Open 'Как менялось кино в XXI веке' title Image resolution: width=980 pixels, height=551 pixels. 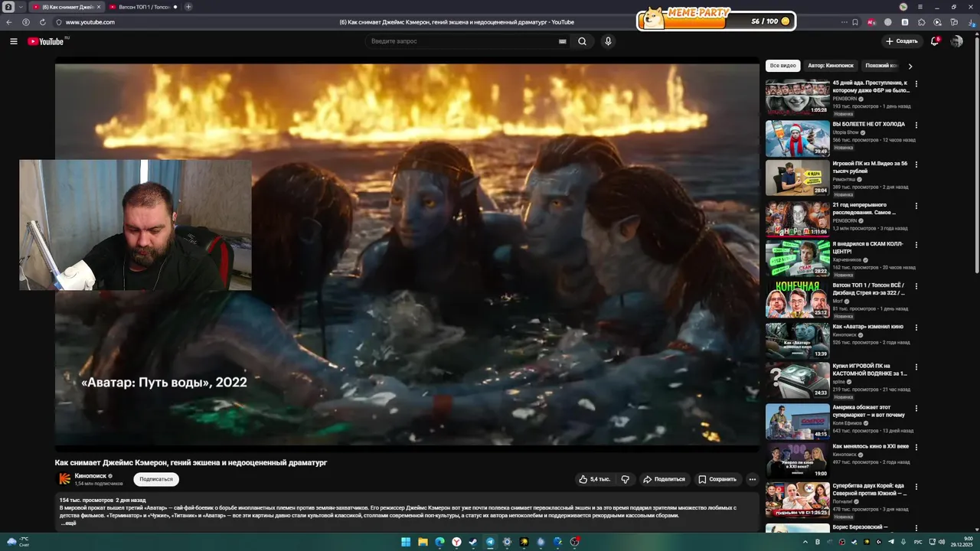pos(871,446)
